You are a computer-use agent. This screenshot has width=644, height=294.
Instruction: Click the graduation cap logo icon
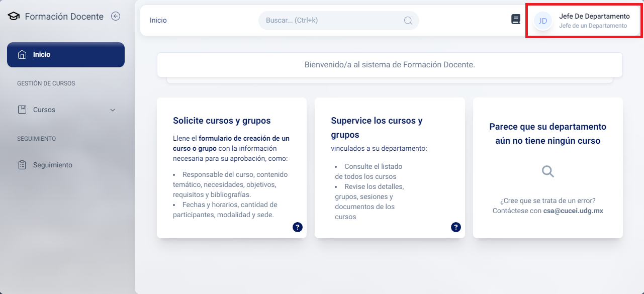pyautogui.click(x=14, y=17)
